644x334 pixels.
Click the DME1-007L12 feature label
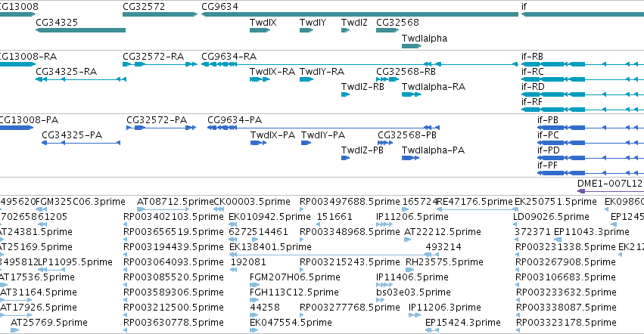coord(609,184)
